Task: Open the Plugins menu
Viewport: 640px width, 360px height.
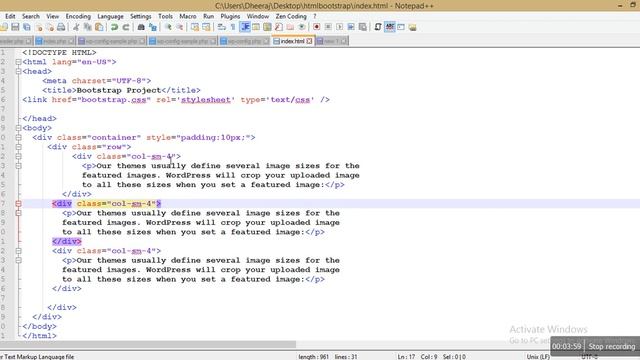Action: click(x=230, y=16)
